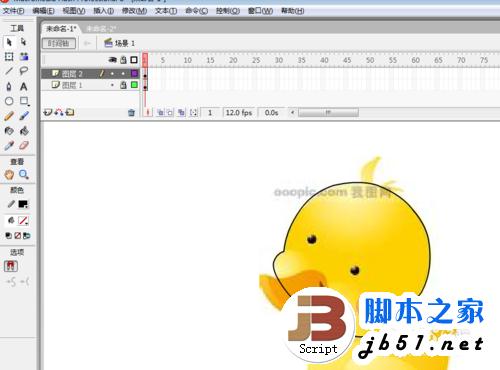This screenshot has width=500, height=370.
Task: Open the 修改(M) menu
Action: click(x=134, y=11)
